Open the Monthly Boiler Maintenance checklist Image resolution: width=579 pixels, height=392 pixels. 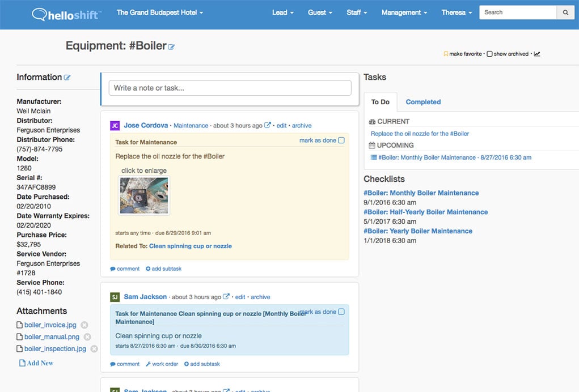point(422,193)
